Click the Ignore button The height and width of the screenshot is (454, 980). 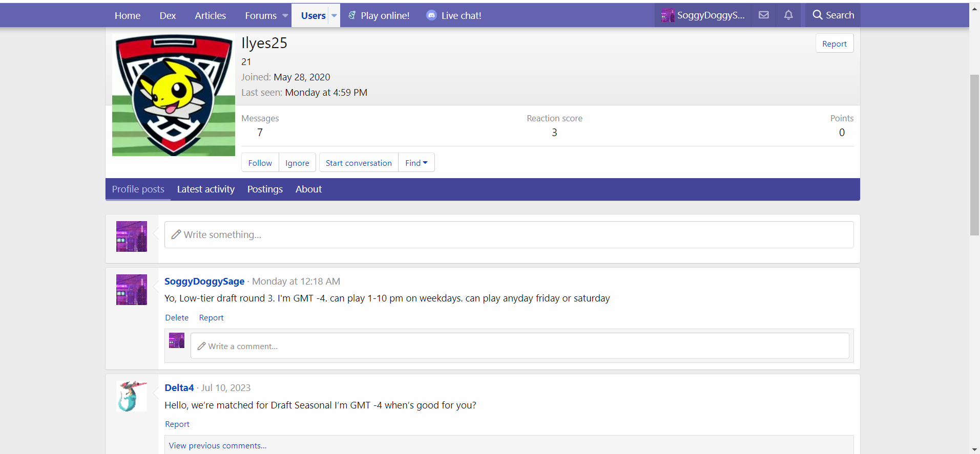297,163
